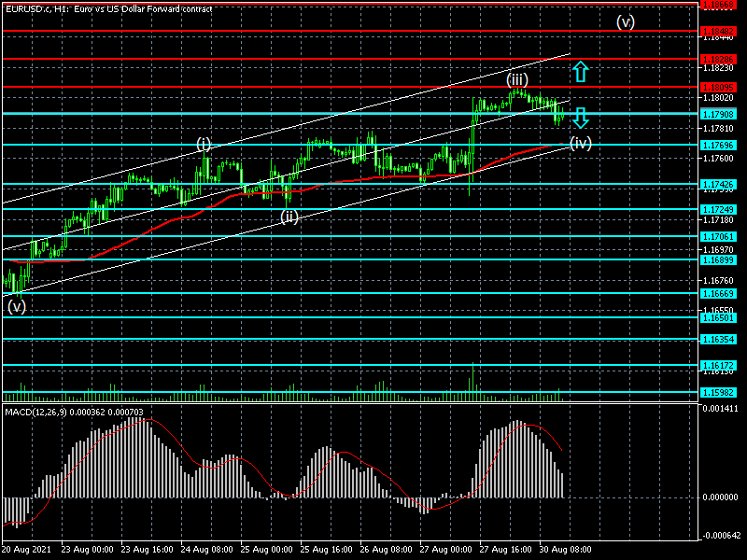Click the cyan 1.17696 price level tag

coord(718,146)
